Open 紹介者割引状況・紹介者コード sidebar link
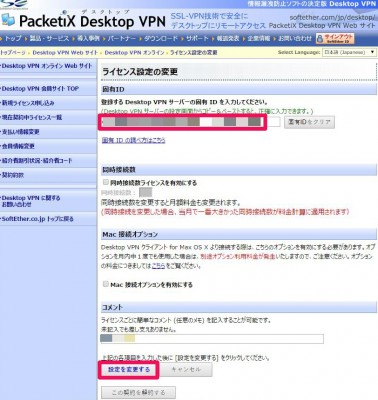378x400 pixels. 37,160
